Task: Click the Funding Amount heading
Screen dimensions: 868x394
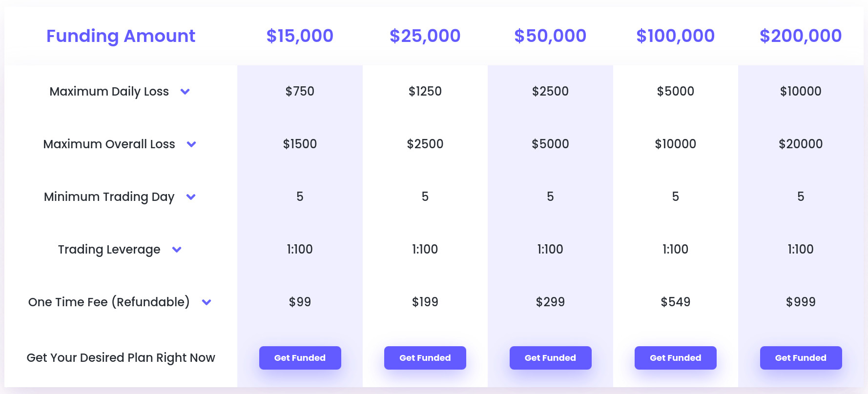Action: pyautogui.click(x=120, y=36)
